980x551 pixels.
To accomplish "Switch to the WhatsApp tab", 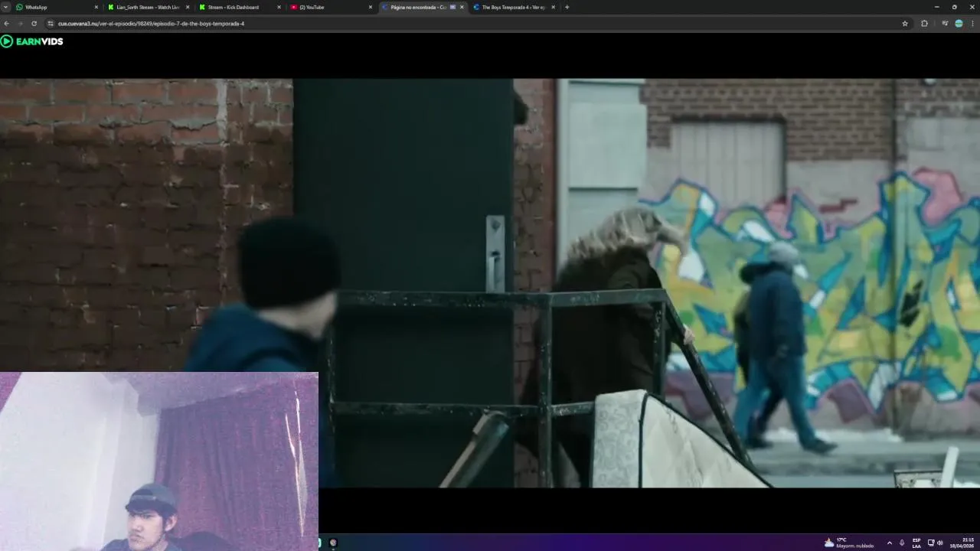I will click(57, 7).
